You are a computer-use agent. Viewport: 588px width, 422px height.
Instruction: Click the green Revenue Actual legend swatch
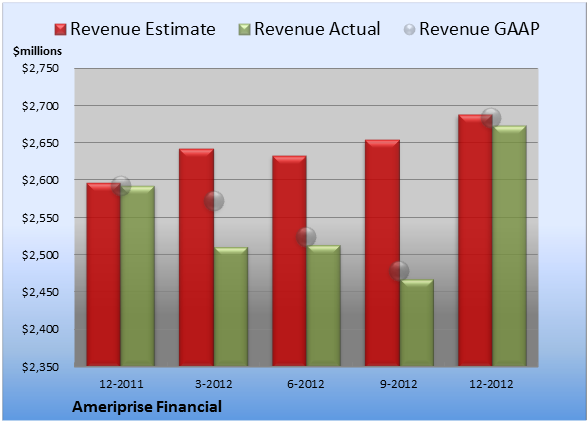pos(244,29)
